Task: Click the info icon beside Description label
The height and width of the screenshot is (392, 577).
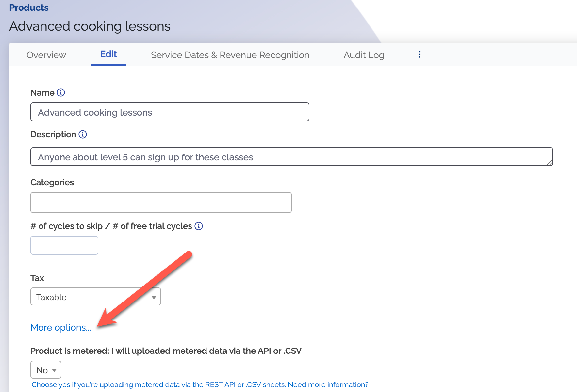Action: click(x=83, y=134)
